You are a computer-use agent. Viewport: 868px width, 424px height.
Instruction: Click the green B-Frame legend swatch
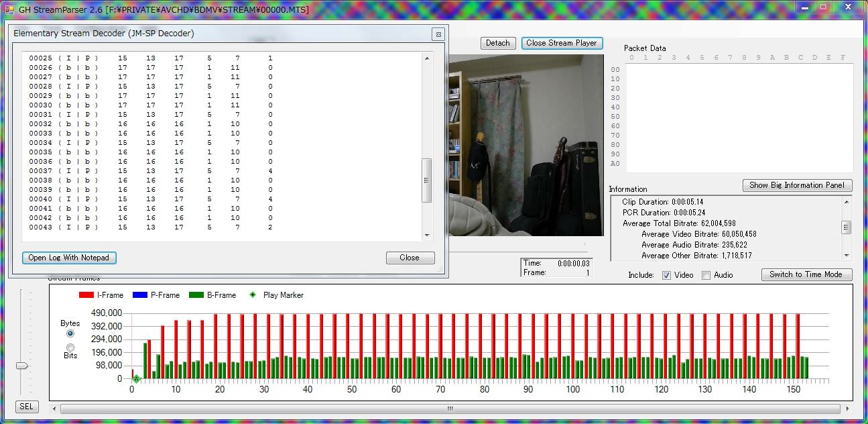click(197, 295)
